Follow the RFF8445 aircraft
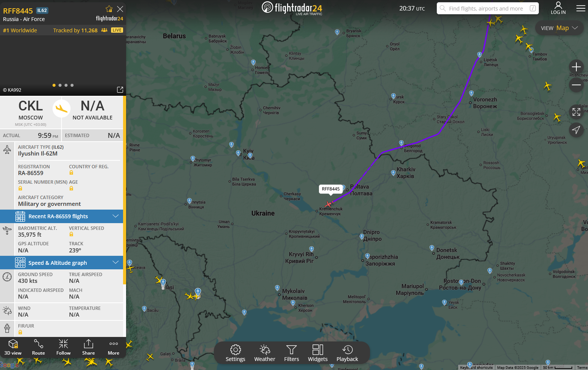 tap(63, 347)
